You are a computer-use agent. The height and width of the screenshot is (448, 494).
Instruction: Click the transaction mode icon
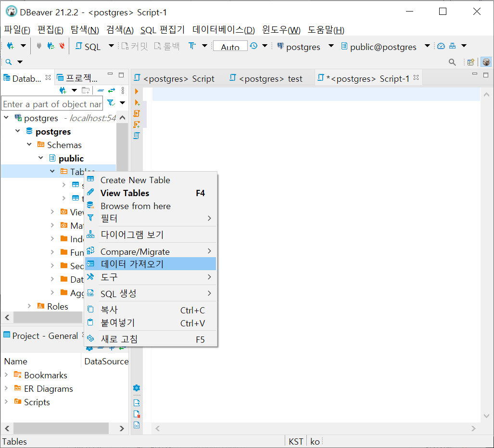pyautogui.click(x=192, y=46)
